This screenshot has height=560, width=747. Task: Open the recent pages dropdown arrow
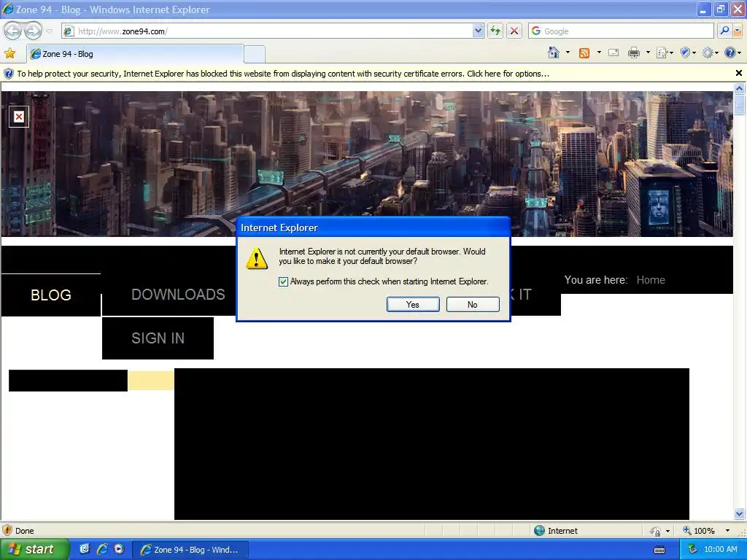(x=49, y=31)
